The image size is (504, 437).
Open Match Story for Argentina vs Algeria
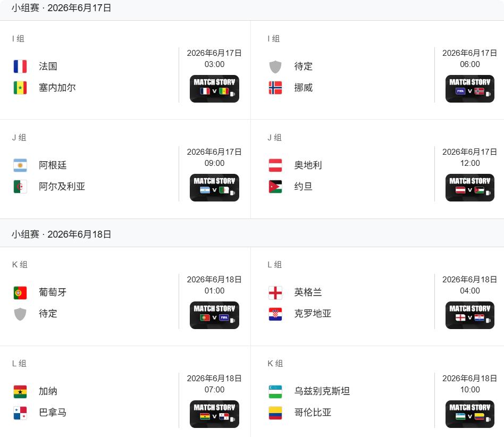[214, 187]
